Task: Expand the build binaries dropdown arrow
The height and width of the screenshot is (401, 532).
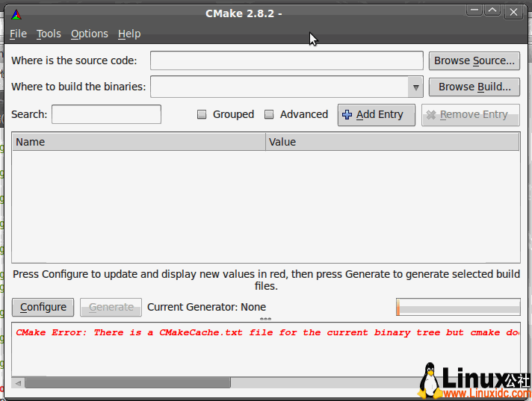Action: (x=415, y=87)
